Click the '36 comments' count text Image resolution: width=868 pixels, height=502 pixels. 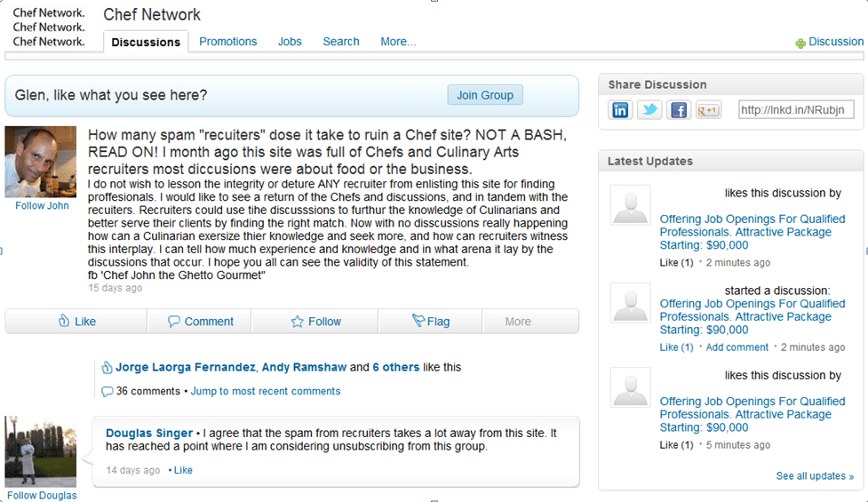[147, 391]
